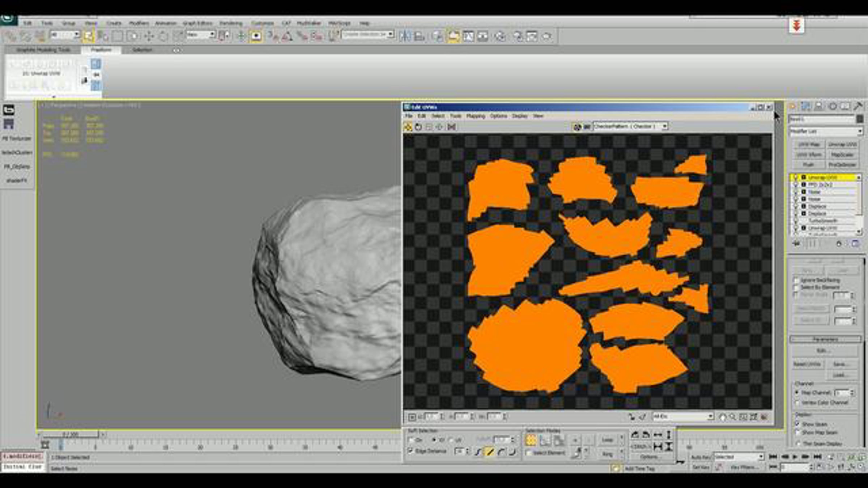Click the Go to End playback icon

[817, 457]
